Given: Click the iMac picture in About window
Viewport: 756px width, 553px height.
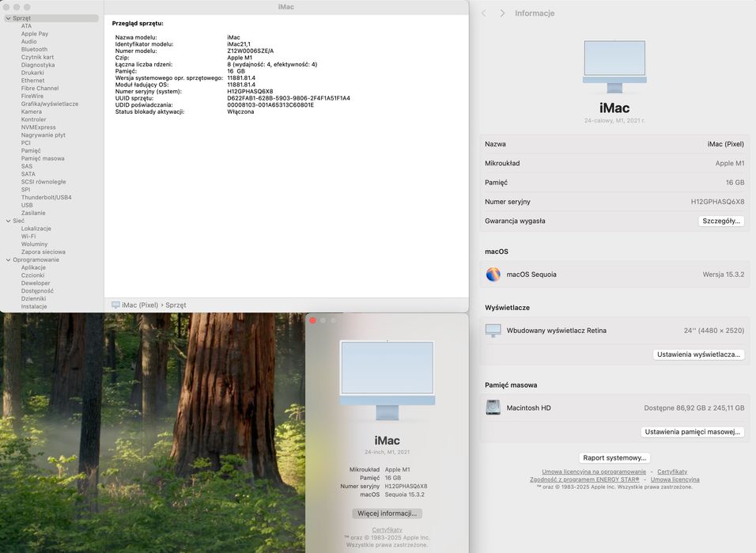Looking at the screenshot, I should pyautogui.click(x=387, y=381).
